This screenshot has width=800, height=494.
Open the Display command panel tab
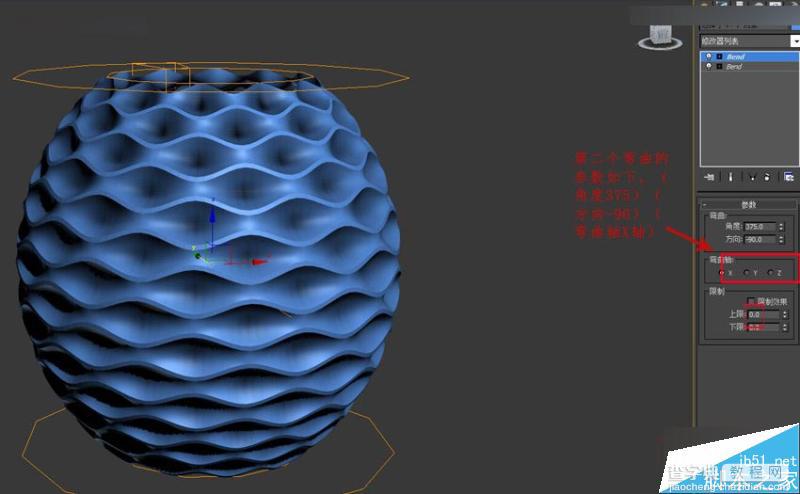(775, 4)
